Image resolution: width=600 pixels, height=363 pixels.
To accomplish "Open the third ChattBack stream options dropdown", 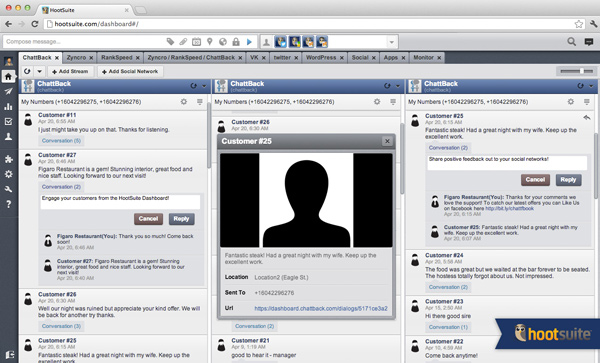I will 591,86.
